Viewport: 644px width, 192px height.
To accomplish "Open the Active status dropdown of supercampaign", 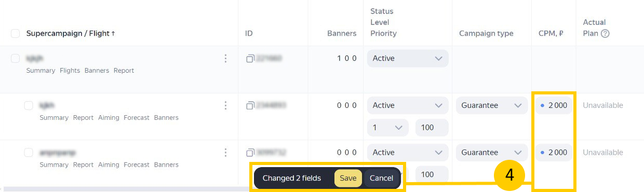I will 408,58.
